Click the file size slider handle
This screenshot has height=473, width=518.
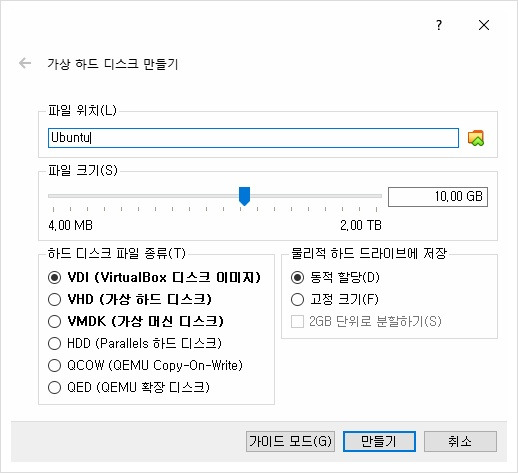click(x=244, y=196)
